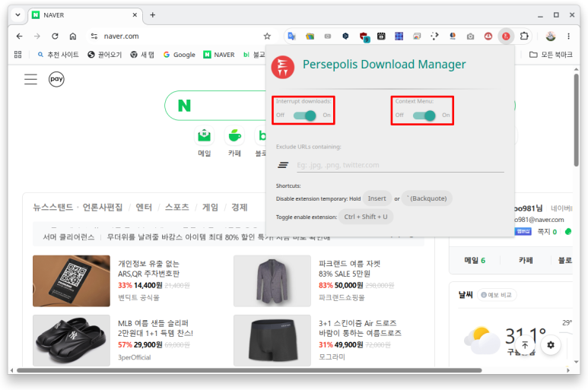Click the Ctrl + Shift + U shortcut chip
The height and width of the screenshot is (390, 588).
coord(366,217)
